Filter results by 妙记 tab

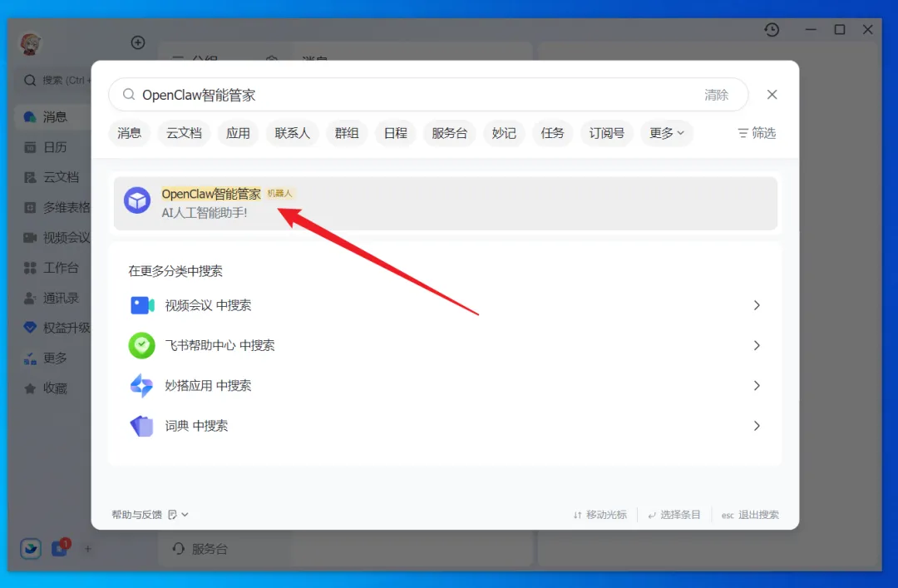(504, 134)
